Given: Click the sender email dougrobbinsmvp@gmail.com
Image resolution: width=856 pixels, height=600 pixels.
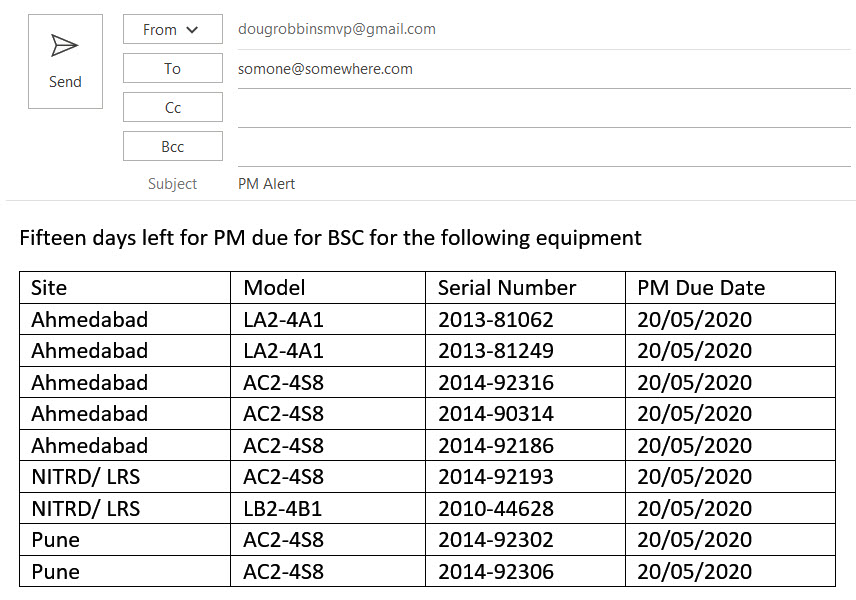Looking at the screenshot, I should tap(337, 29).
